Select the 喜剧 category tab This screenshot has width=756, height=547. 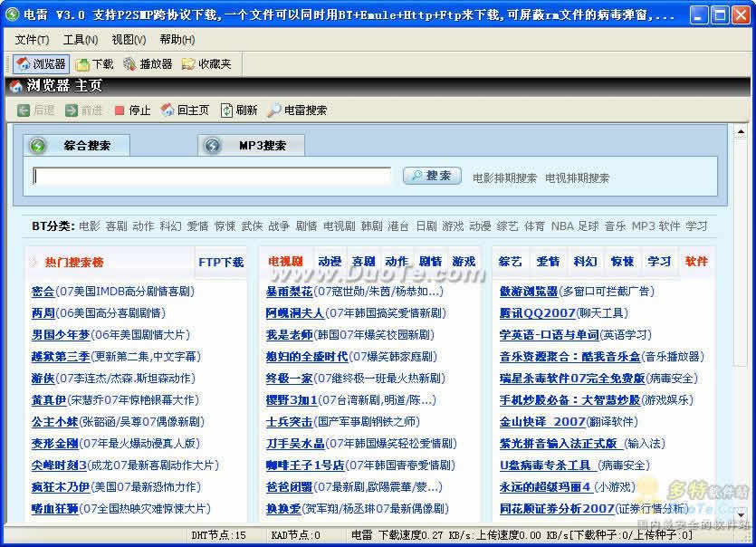364,262
